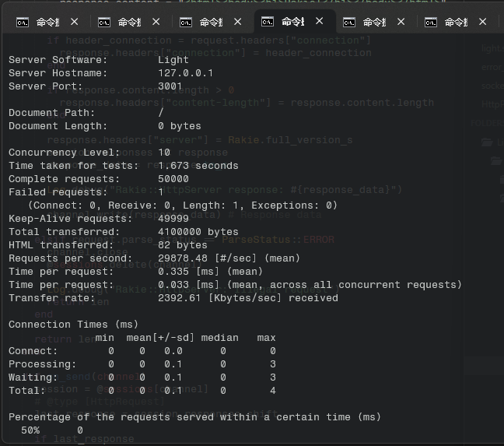Click the cmd icon on the first terminal tab
The width and height of the screenshot is (504, 446).
23,23
